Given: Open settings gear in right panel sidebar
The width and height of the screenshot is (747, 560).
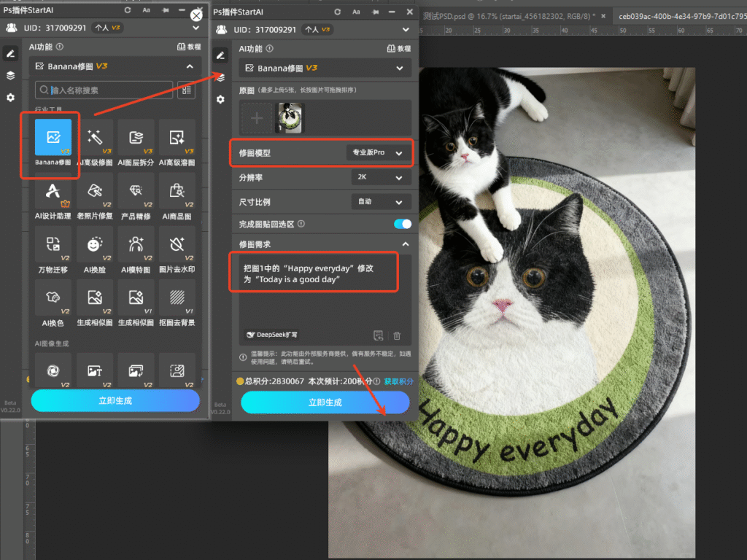Looking at the screenshot, I should (x=220, y=99).
